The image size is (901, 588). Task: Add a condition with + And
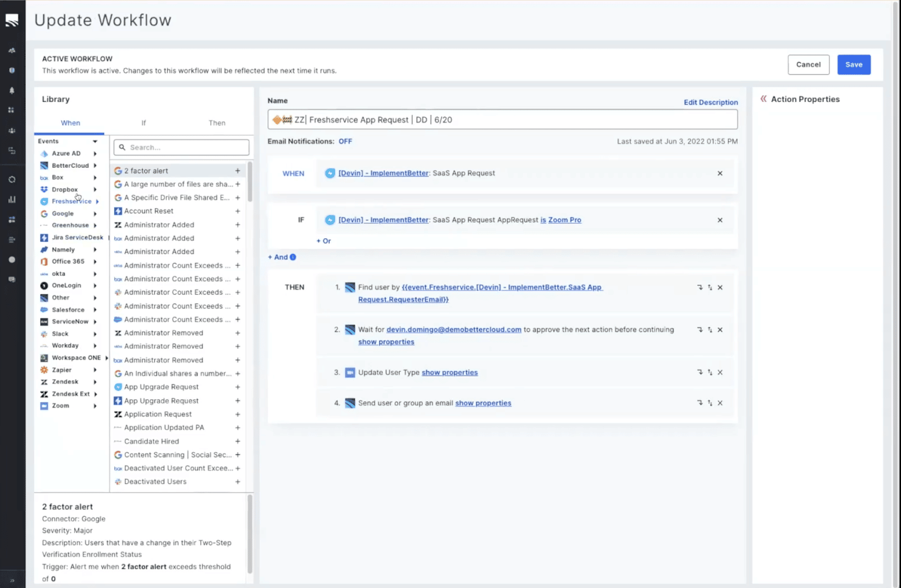pyautogui.click(x=278, y=257)
